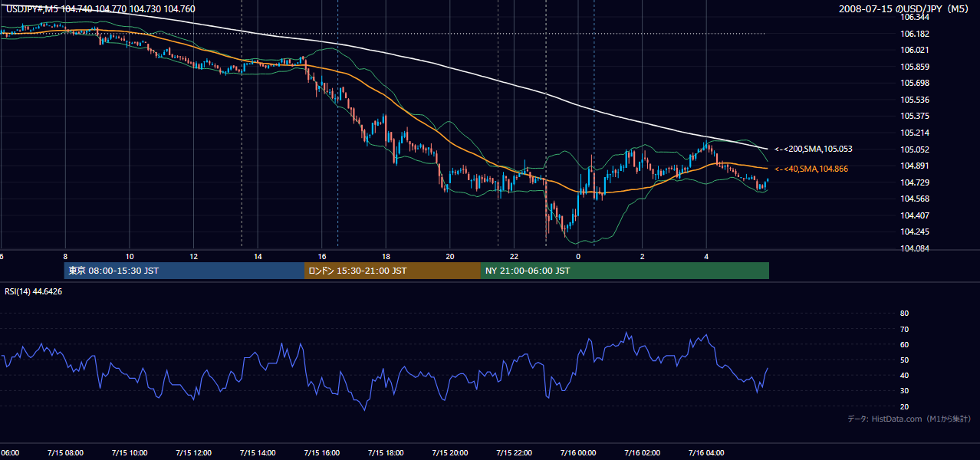980x460 pixels.
Task: Click the 105.536 price axis label
Action: click(x=914, y=100)
